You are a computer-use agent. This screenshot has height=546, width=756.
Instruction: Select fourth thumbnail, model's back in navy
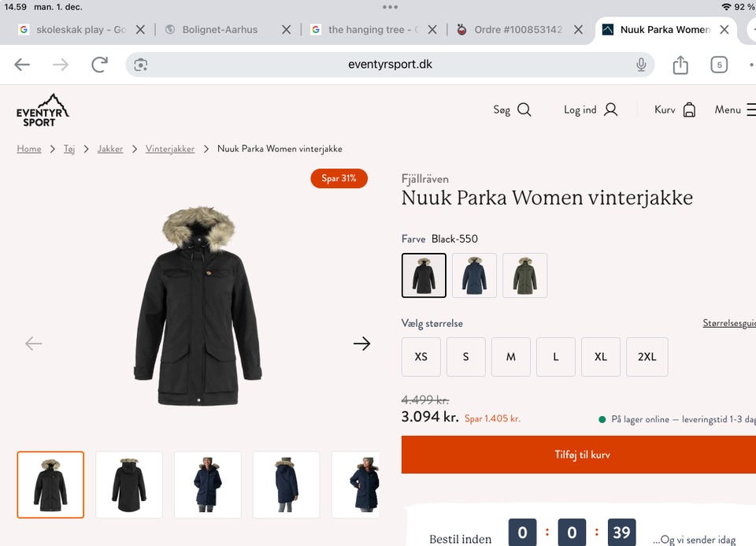point(287,485)
